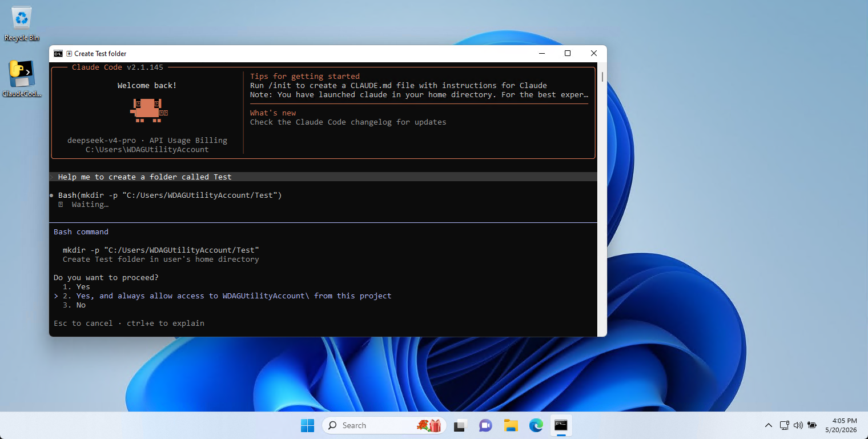Click the mkdir command under the Bash command heading
Image resolution: width=868 pixels, height=439 pixels.
coord(161,250)
